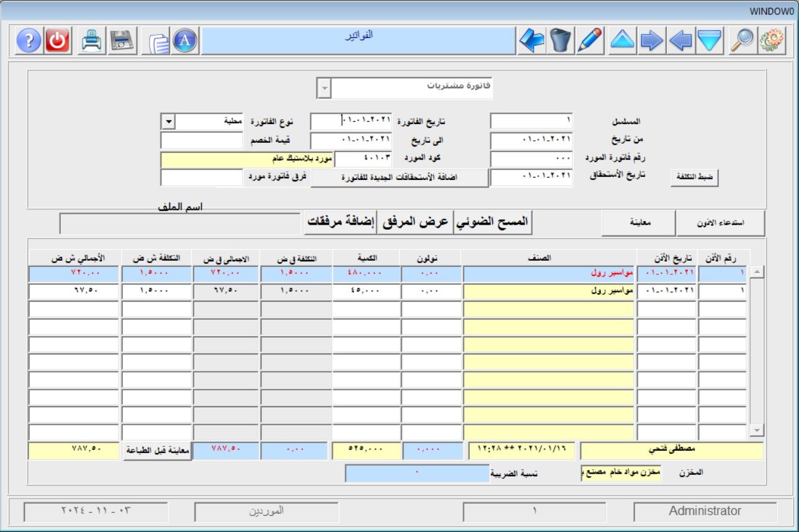Viewport: 799px width, 532px height.
Task: Open the magnifying glass search icon
Action: pos(741,41)
